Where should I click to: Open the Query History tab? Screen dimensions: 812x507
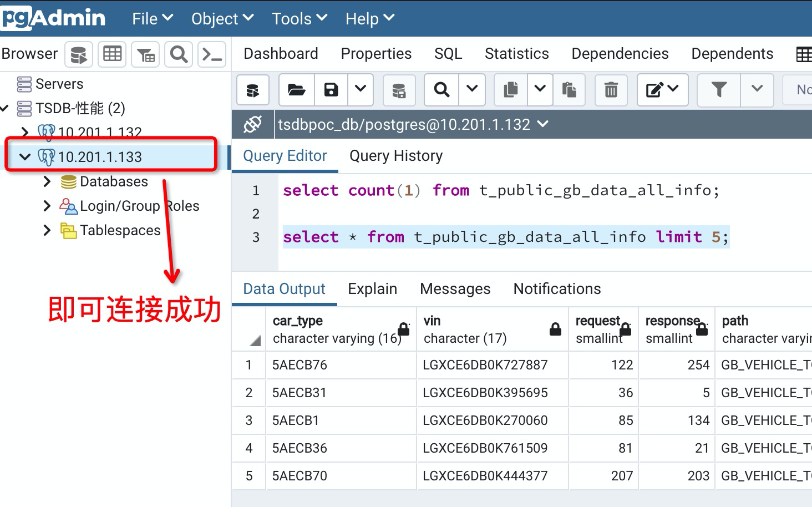point(395,156)
